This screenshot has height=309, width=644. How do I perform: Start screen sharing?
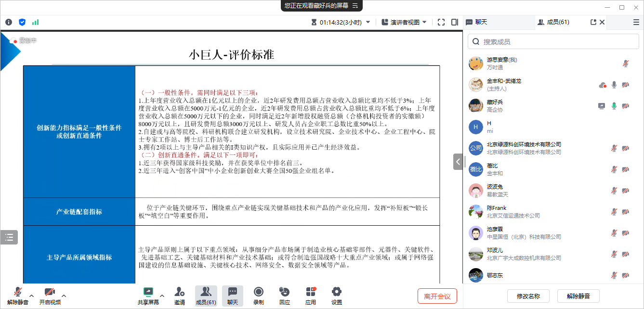[148, 296]
